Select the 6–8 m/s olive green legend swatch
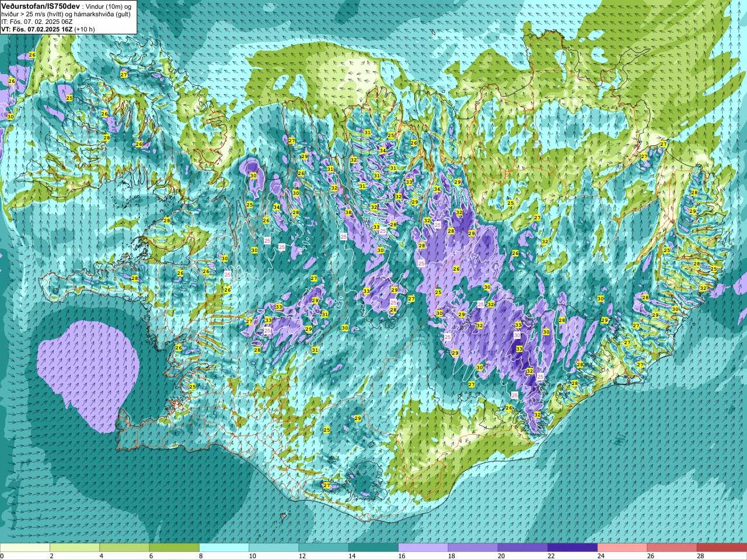 point(174,548)
